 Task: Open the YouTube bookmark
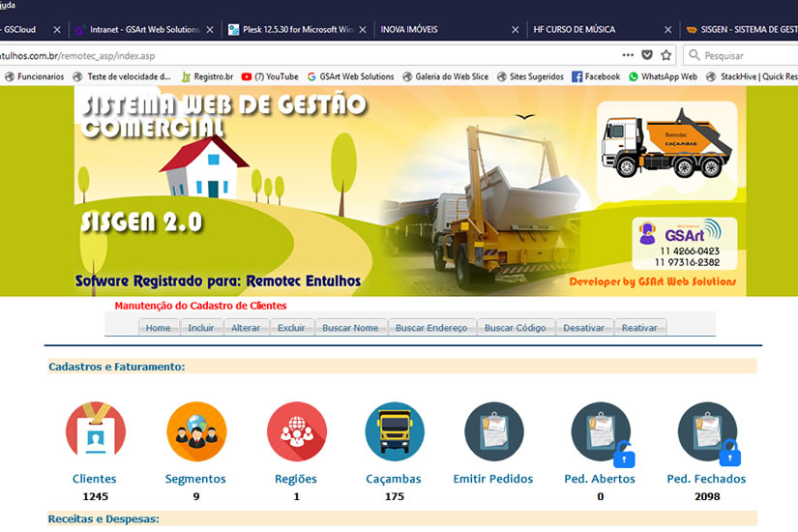pos(270,76)
